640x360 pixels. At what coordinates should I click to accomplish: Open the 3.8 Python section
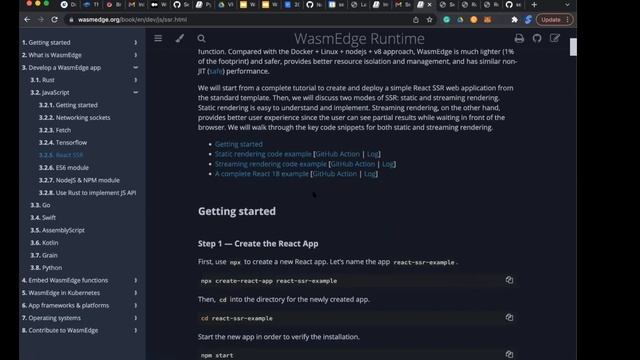(46, 268)
